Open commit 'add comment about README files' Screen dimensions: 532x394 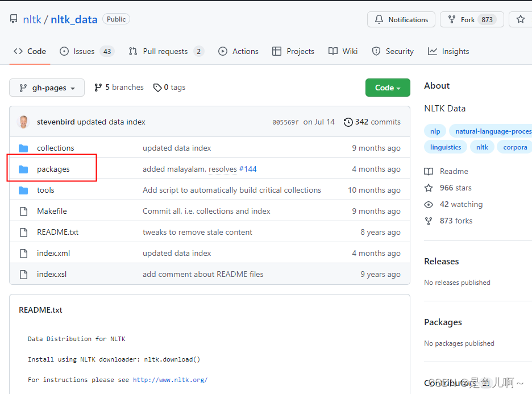[x=203, y=274]
